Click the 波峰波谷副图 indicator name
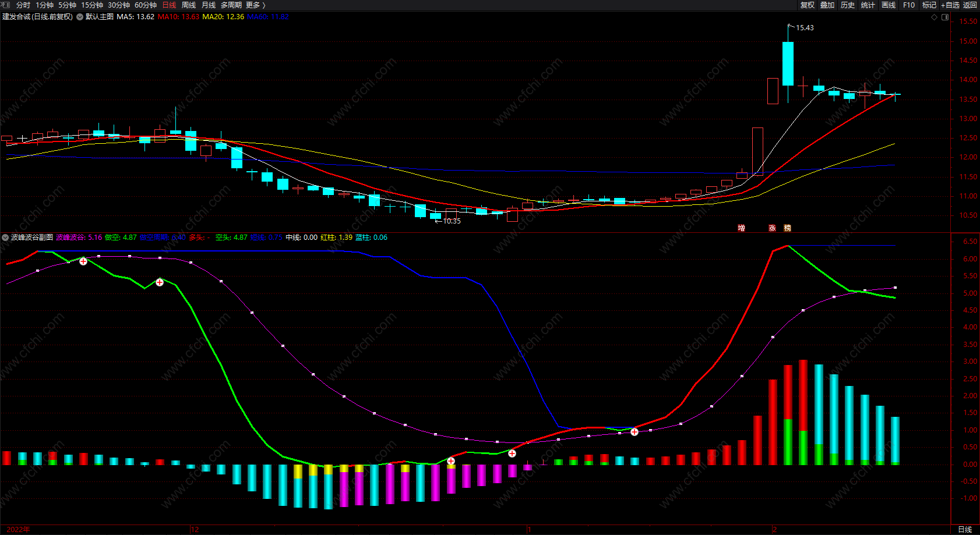 click(x=32, y=238)
